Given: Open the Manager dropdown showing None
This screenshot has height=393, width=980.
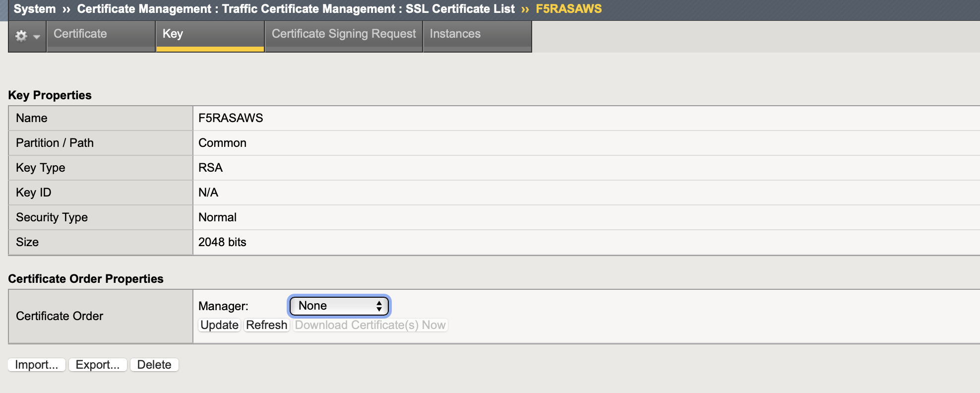Looking at the screenshot, I should point(339,306).
